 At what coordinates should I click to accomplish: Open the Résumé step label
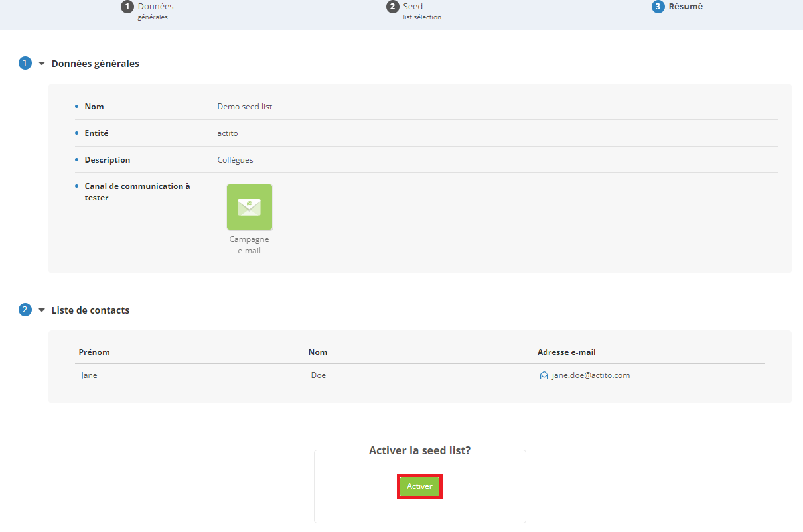(x=686, y=7)
